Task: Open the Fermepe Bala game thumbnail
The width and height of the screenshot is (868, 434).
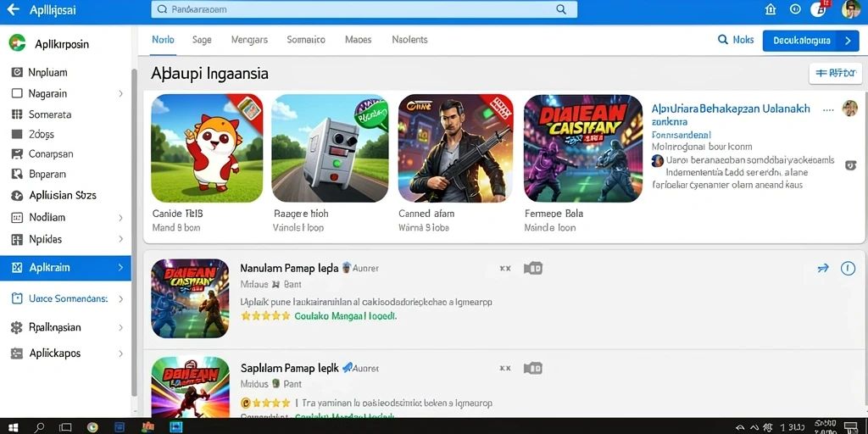Action: coord(583,147)
